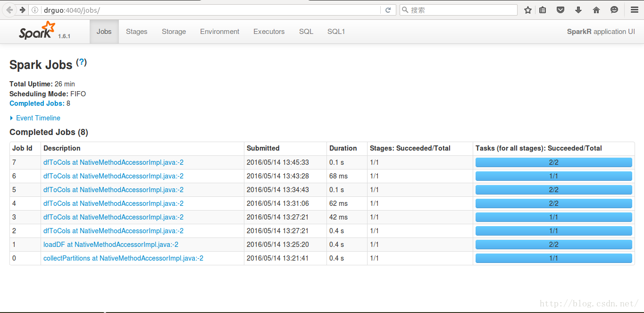This screenshot has width=644, height=313.
Task: Open the SQL1 tab
Action: (336, 32)
